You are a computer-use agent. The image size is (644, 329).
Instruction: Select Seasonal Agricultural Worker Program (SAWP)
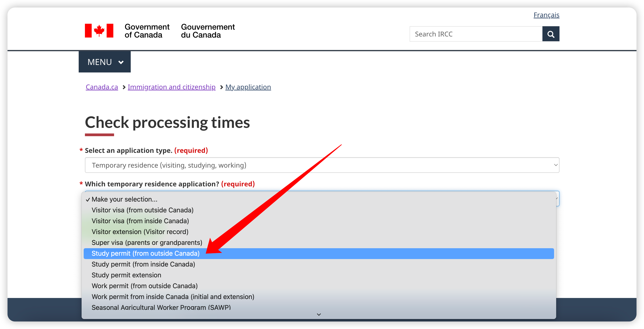point(319,307)
